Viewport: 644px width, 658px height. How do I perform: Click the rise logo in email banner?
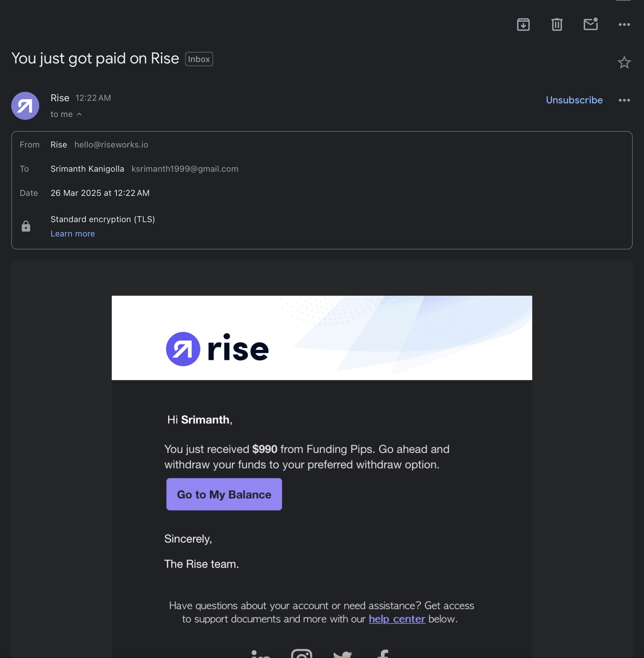point(217,349)
